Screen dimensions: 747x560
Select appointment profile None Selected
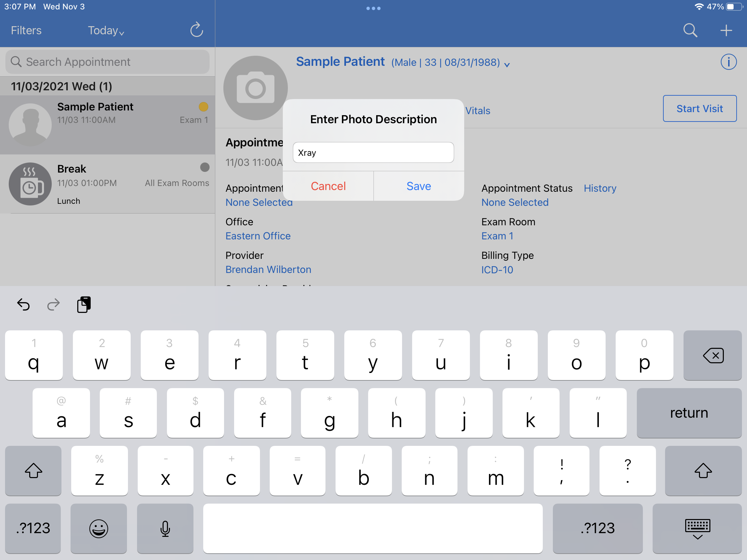tap(259, 202)
